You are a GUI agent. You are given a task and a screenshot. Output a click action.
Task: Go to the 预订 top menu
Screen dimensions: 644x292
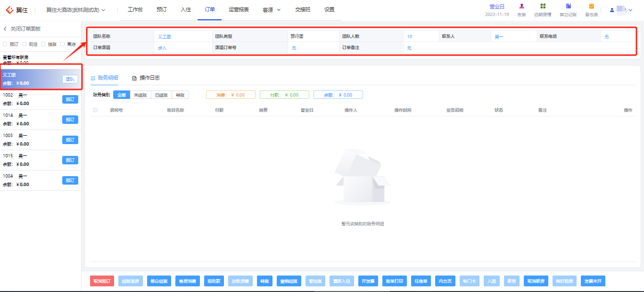pos(162,9)
